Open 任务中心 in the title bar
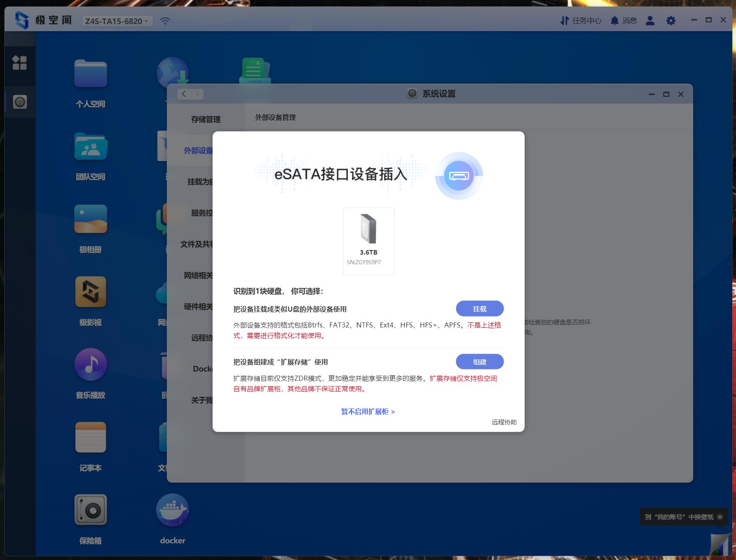Viewport: 736px width, 560px height. coord(582,20)
